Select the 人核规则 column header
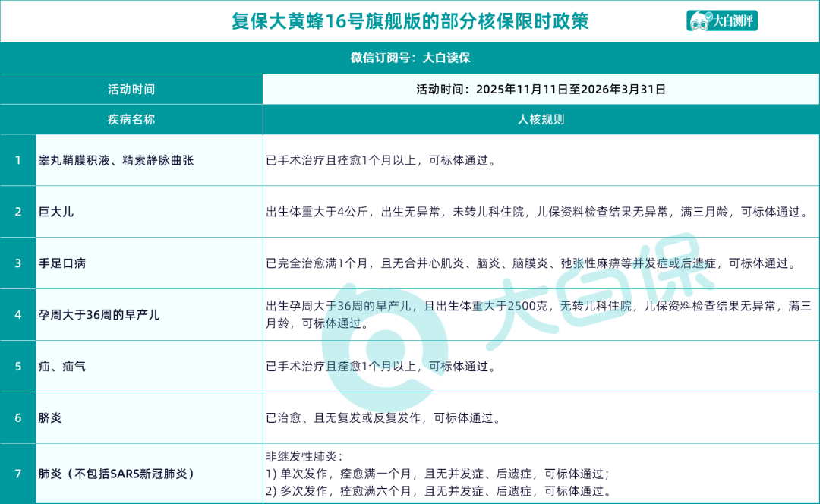This screenshot has height=504, width=820. [541, 119]
